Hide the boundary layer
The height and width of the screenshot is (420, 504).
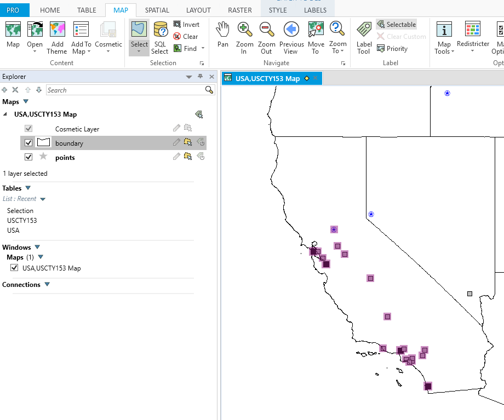[x=28, y=142]
